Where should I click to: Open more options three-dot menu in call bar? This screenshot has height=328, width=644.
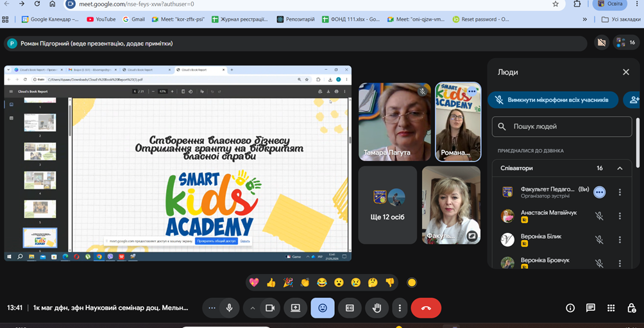tap(400, 308)
